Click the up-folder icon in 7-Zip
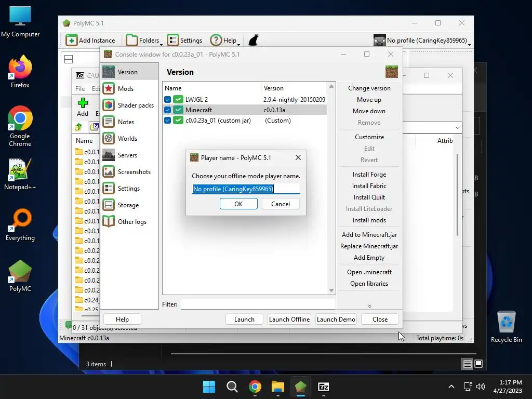The width and height of the screenshot is (532, 399). pos(78,127)
